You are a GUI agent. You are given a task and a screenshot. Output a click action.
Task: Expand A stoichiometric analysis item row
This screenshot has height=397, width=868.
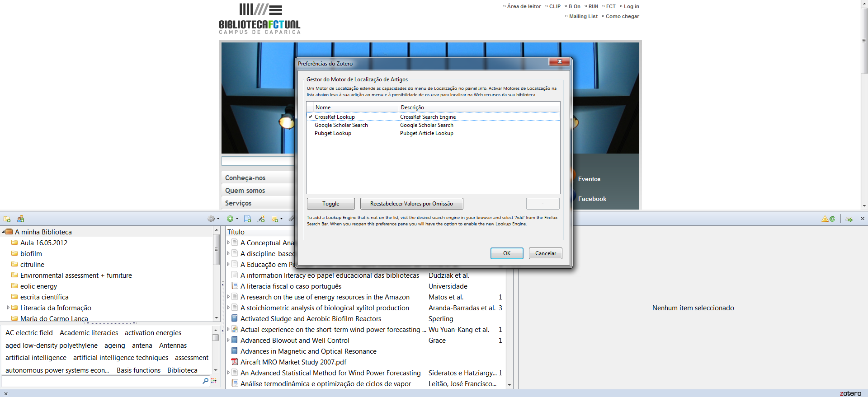point(228,308)
